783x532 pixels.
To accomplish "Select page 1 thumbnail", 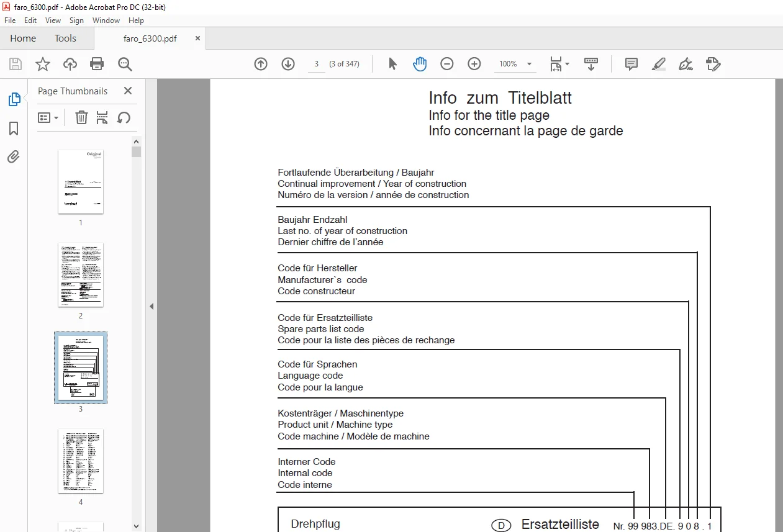I will [81, 181].
